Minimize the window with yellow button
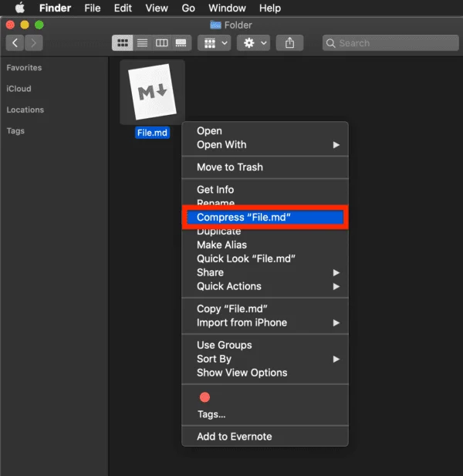This screenshot has width=463, height=476. (x=25, y=25)
